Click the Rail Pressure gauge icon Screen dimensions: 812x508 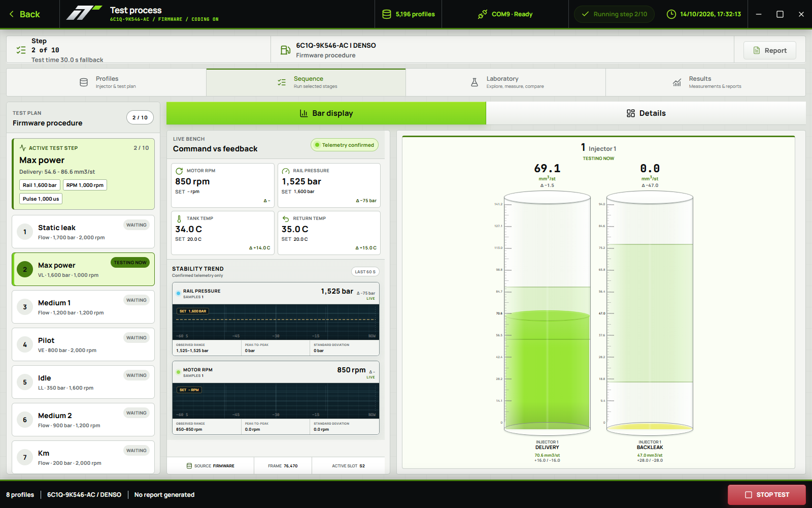[x=286, y=171]
